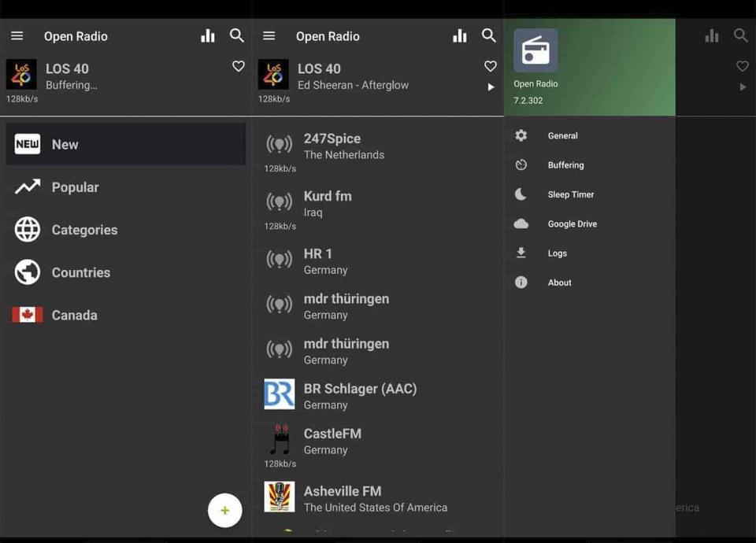This screenshot has height=543, width=756.
Task: Tap 'The United States Of America' label
Action: (x=376, y=508)
